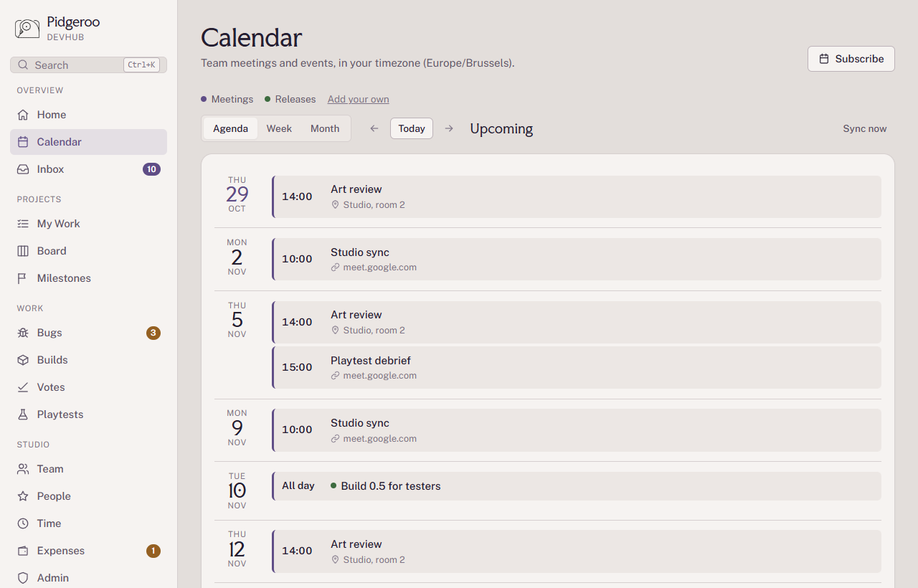Go to previous period with left arrow
Image resolution: width=918 pixels, height=588 pixels.
point(374,128)
